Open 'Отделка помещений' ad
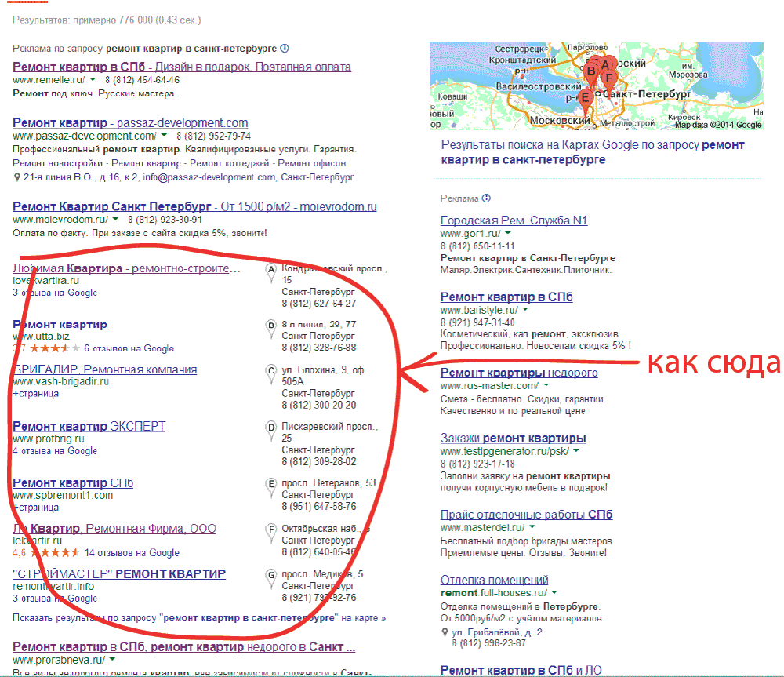The height and width of the screenshot is (677, 784). (x=495, y=580)
